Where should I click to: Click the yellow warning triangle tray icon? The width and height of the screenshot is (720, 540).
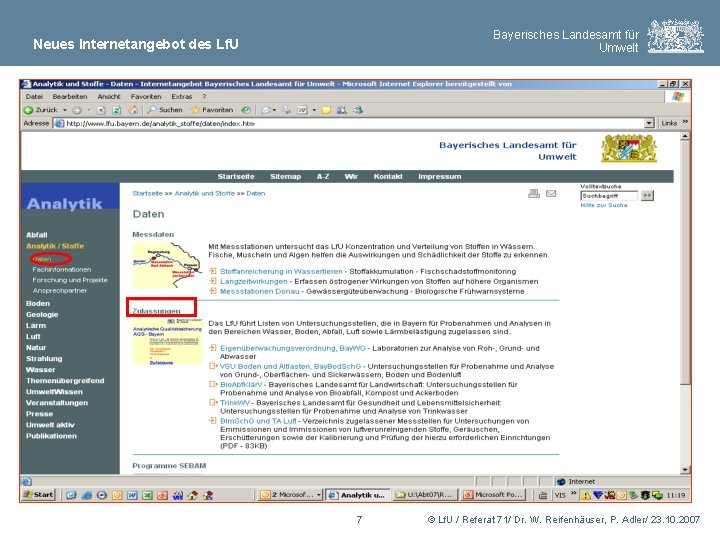click(x=586, y=495)
